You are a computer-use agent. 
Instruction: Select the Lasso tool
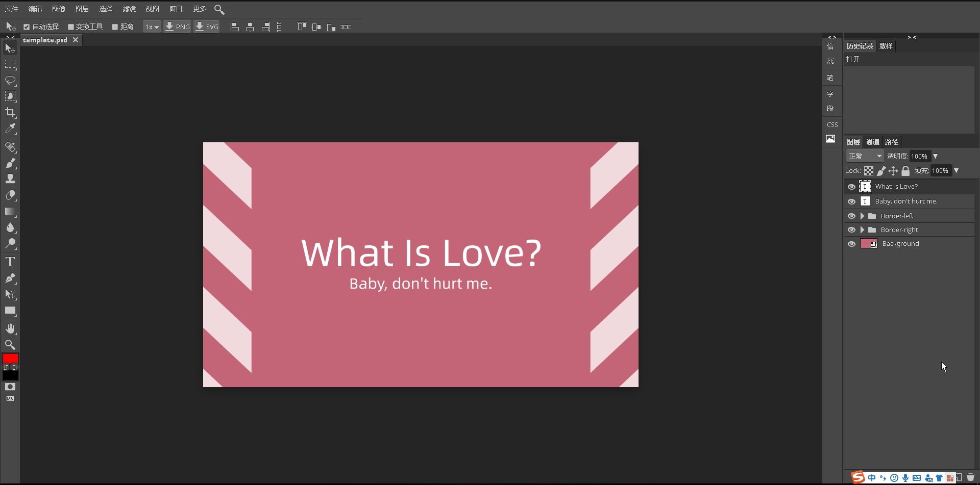point(10,81)
